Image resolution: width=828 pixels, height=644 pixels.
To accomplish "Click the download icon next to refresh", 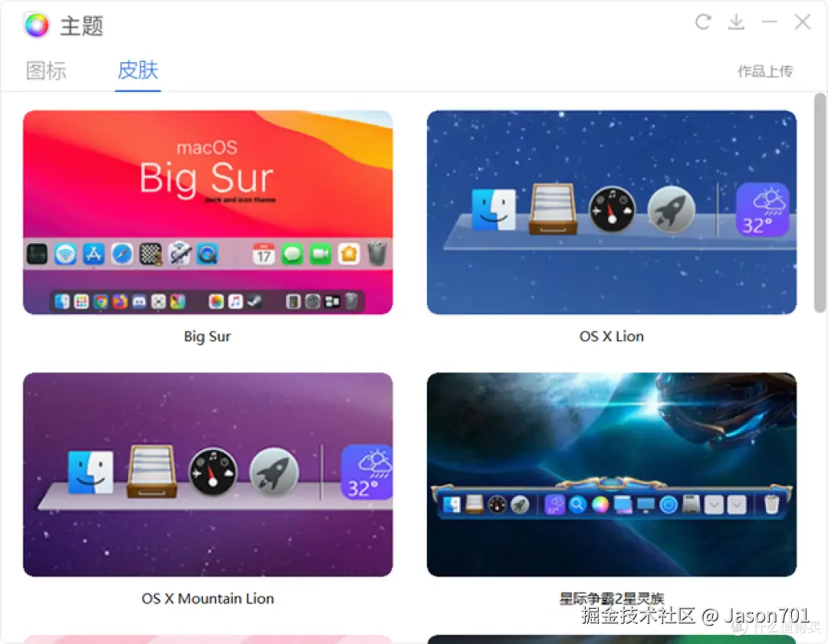I will click(736, 22).
